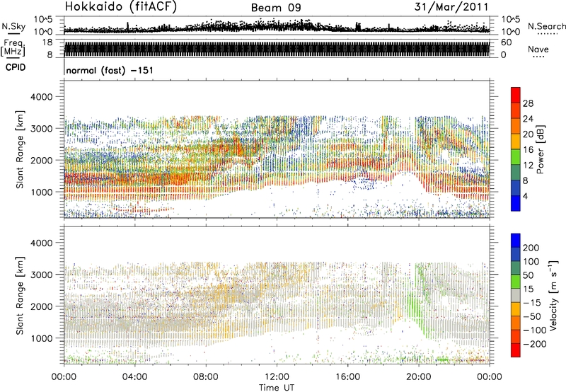566x392 pixels.
Task: Click the '4000' tick of the power panel
Action: [x=41, y=97]
